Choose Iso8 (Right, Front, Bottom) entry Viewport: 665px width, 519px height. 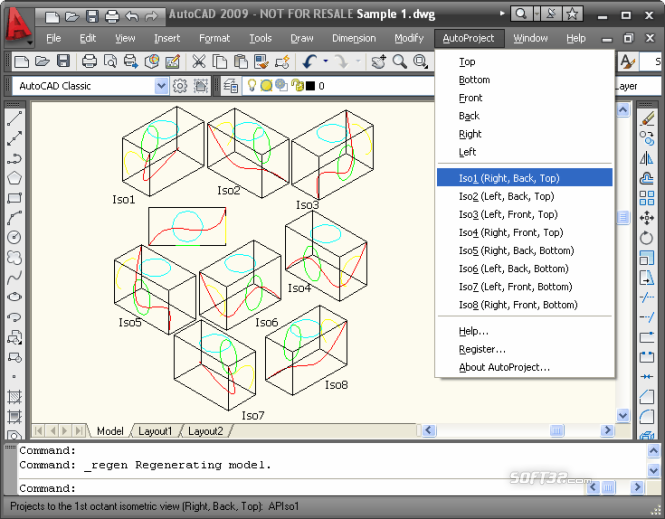[525, 305]
